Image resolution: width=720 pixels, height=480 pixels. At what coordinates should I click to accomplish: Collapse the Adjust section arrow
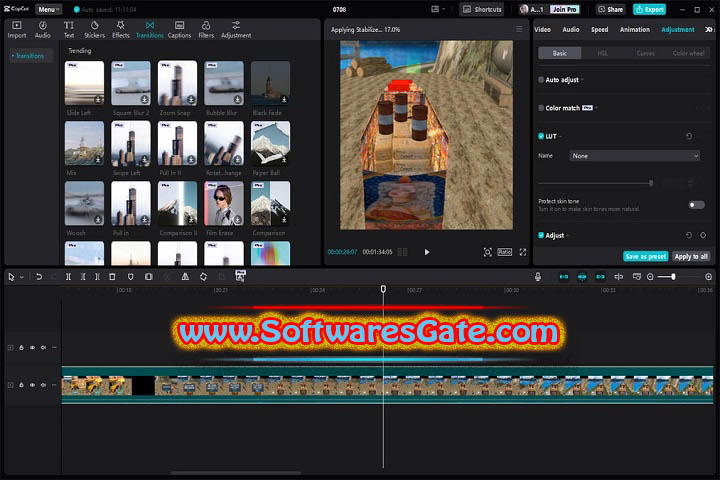568,236
